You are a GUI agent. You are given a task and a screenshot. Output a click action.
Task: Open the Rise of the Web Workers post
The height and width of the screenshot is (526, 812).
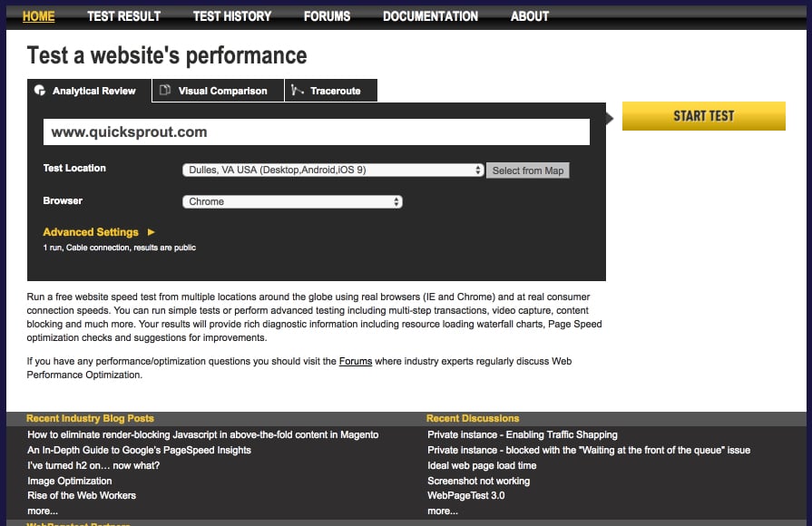(x=82, y=495)
